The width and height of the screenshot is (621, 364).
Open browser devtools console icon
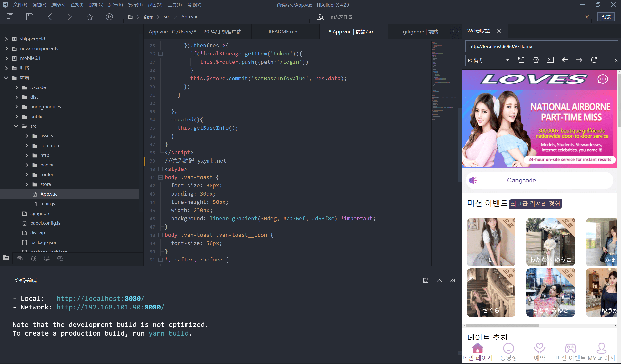550,60
